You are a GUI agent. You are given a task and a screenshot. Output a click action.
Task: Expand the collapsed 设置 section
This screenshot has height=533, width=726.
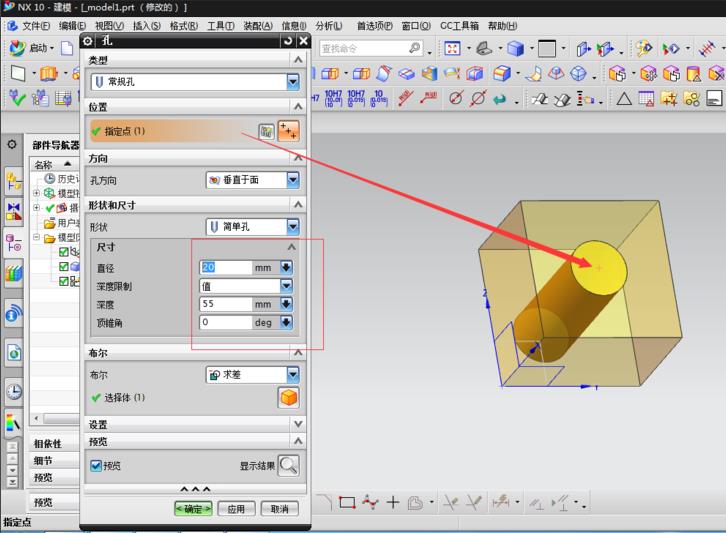(x=296, y=424)
